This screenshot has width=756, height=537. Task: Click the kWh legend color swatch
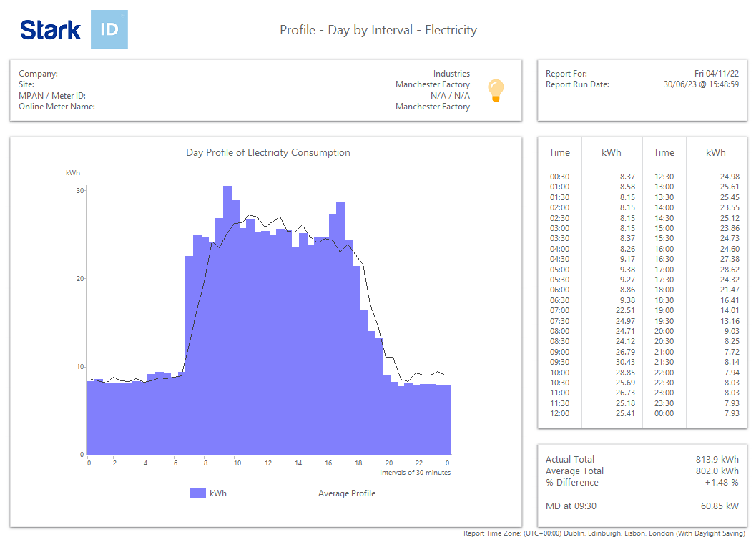pyautogui.click(x=198, y=493)
